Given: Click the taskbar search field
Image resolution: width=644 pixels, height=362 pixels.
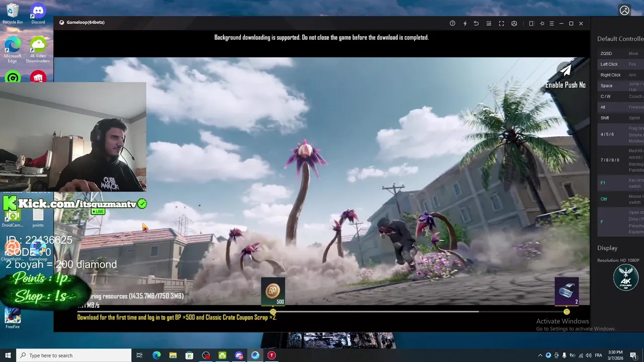Looking at the screenshot, I should [x=74, y=355].
